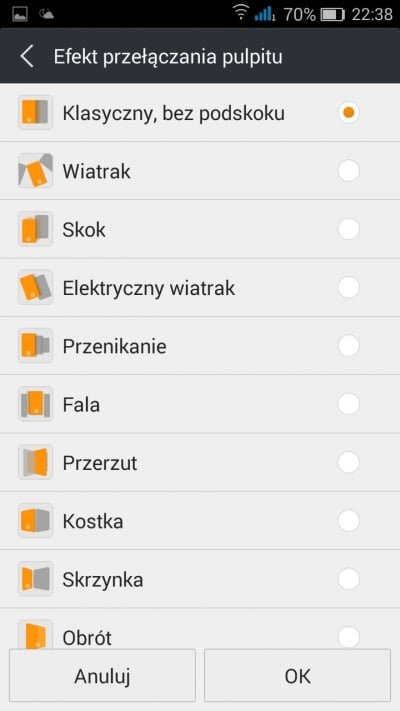Tap the Elektryczny wiatrak effect icon
Screen dimensions: 400x711
[x=35, y=287]
